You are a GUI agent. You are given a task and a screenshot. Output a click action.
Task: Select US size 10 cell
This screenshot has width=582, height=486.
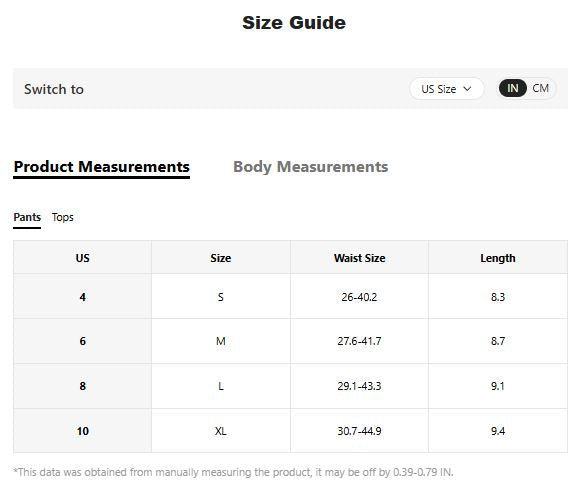82,431
